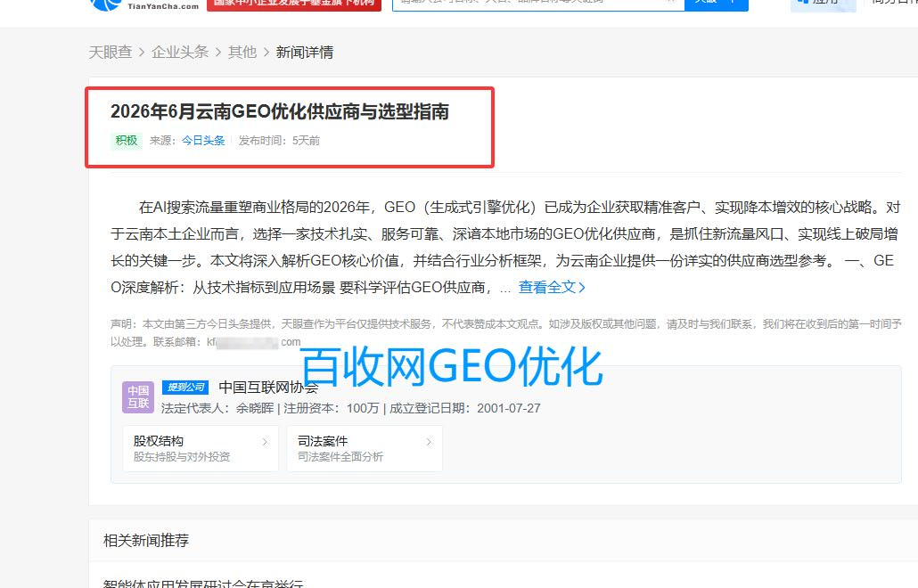Image resolution: width=918 pixels, height=588 pixels.
Task: Open the 股权结构 card
Action: coord(201,448)
